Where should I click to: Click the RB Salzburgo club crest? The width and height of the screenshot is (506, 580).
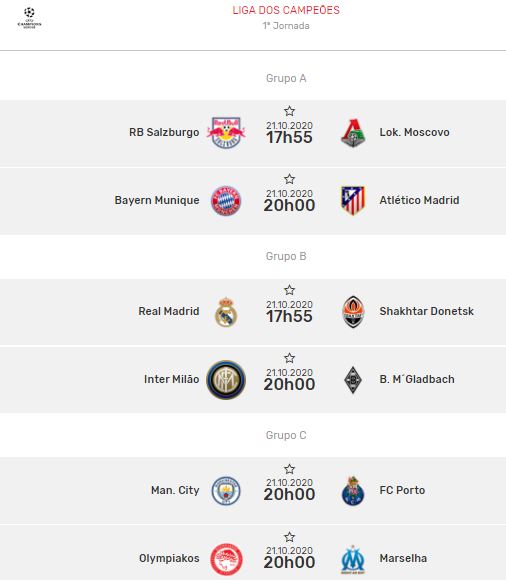point(226,133)
